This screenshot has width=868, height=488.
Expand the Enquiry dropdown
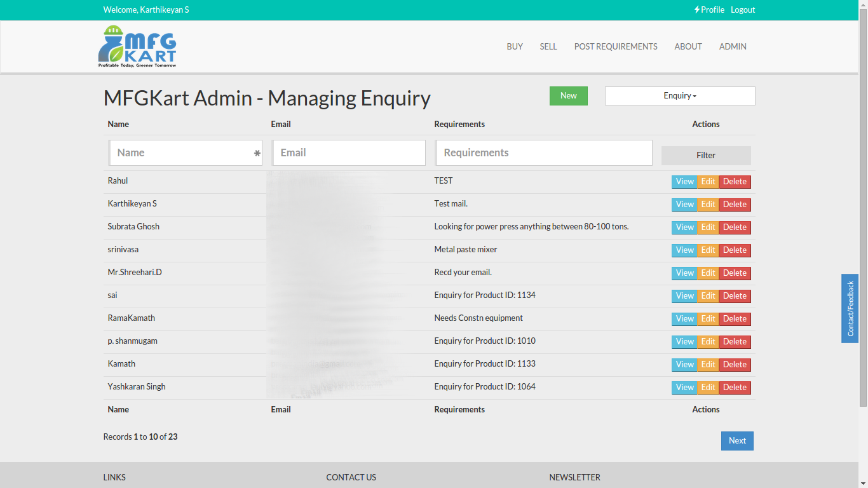[x=680, y=96]
